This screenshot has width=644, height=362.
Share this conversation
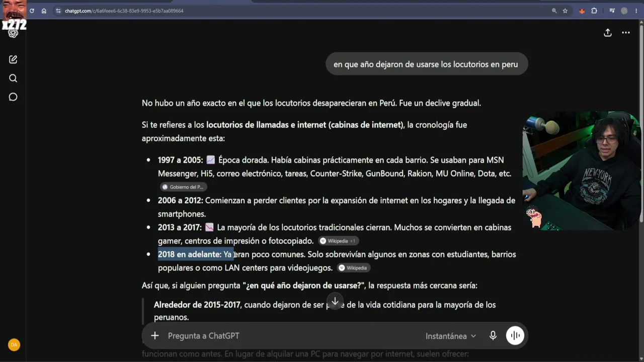pyautogui.click(x=608, y=33)
